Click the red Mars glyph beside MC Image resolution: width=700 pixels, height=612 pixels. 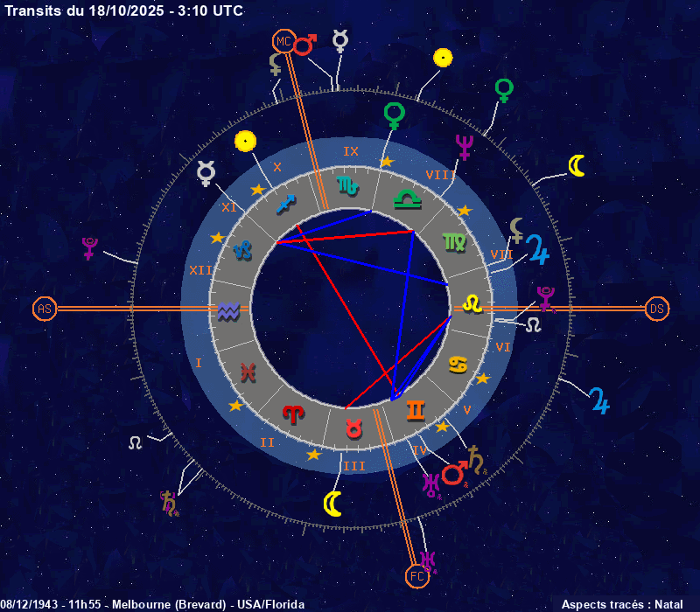[305, 44]
